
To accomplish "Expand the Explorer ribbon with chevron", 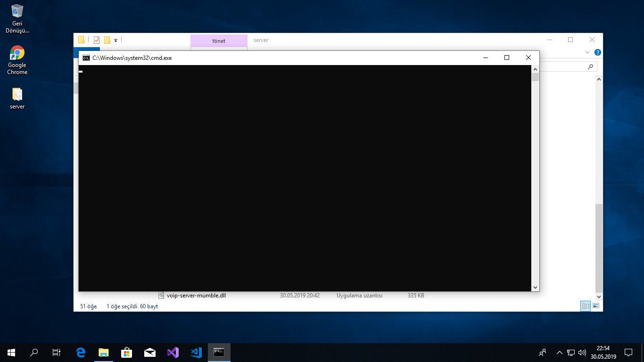I will point(587,52).
